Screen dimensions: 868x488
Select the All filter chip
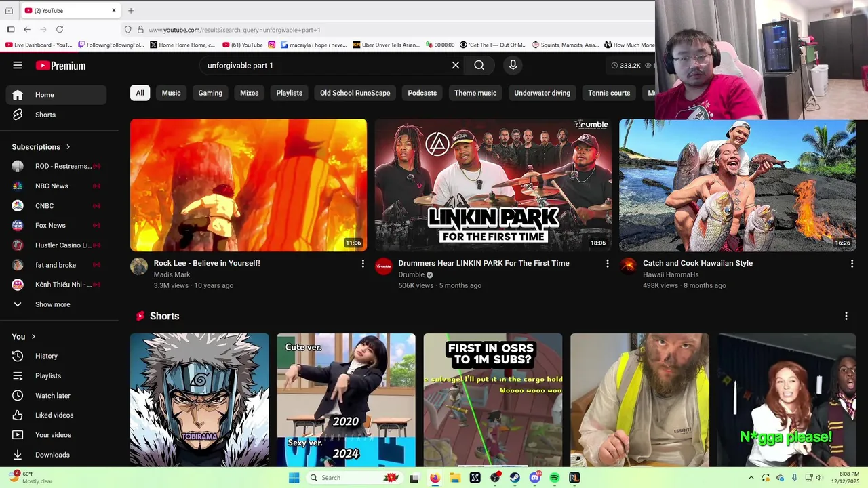point(140,93)
